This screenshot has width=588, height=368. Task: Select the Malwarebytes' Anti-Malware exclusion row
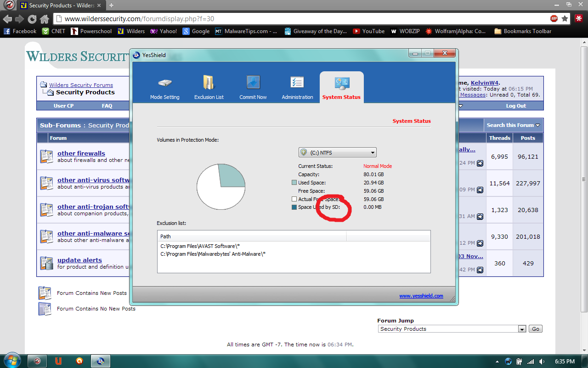294,254
